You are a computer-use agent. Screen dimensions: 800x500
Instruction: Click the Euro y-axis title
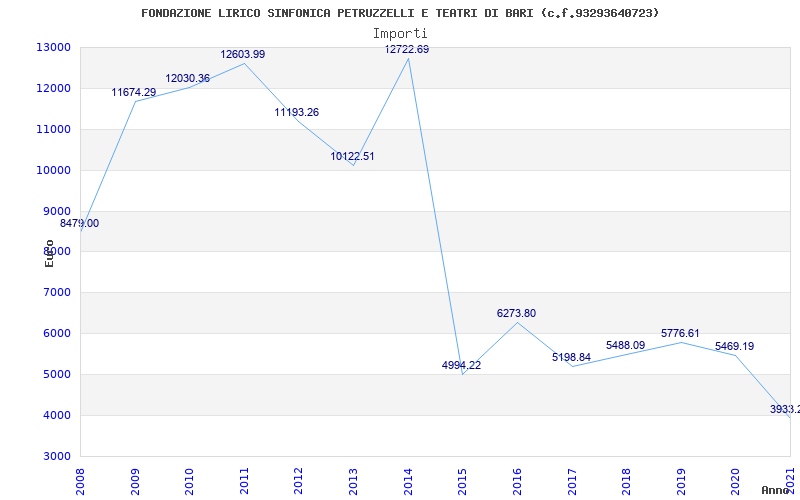click(x=49, y=253)
